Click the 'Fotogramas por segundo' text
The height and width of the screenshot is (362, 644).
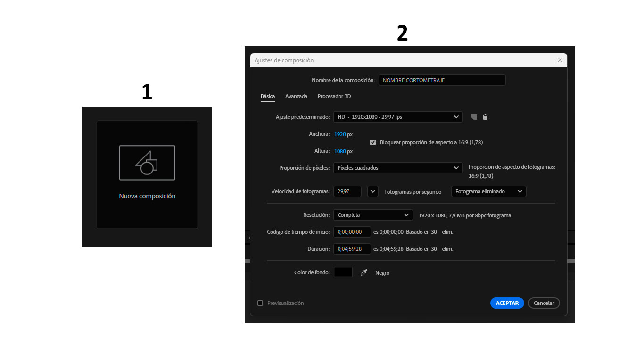(413, 192)
